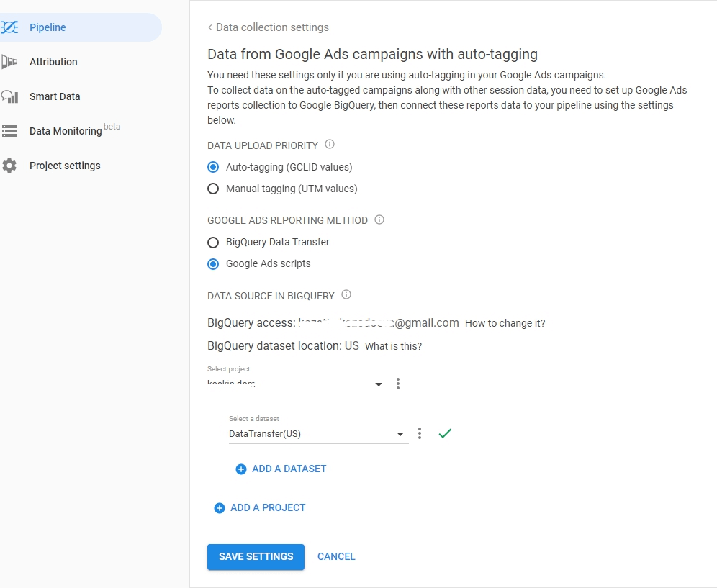Screen dimensions: 717x588
Task: Open the 'How to change it?' link
Action: 505,323
